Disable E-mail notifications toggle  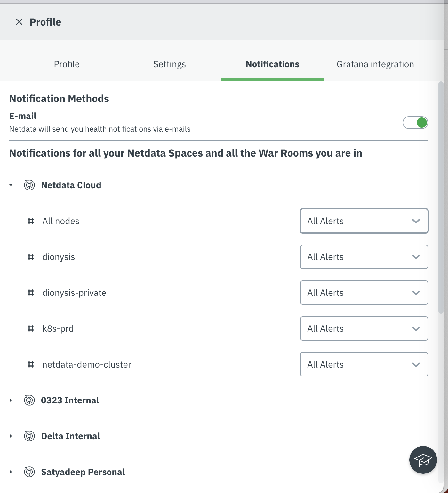[415, 123]
